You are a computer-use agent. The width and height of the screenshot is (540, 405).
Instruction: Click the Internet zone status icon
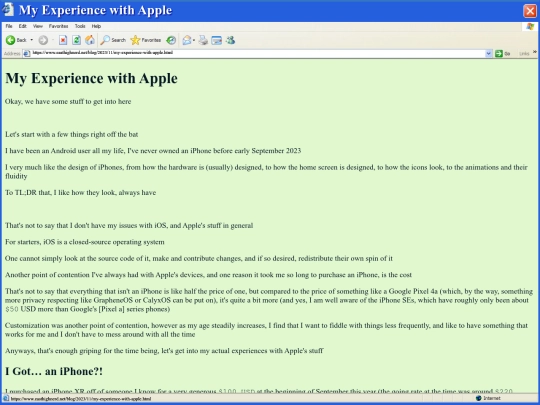point(478,398)
